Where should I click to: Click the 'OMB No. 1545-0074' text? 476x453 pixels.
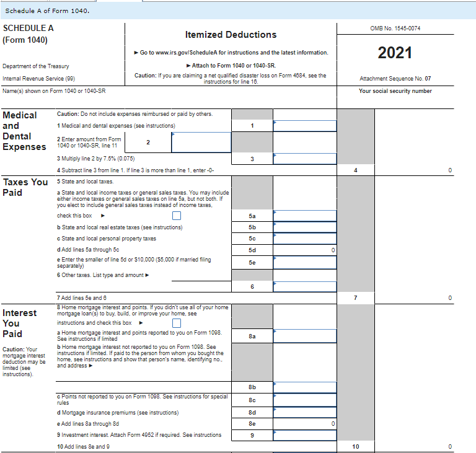[x=395, y=29]
